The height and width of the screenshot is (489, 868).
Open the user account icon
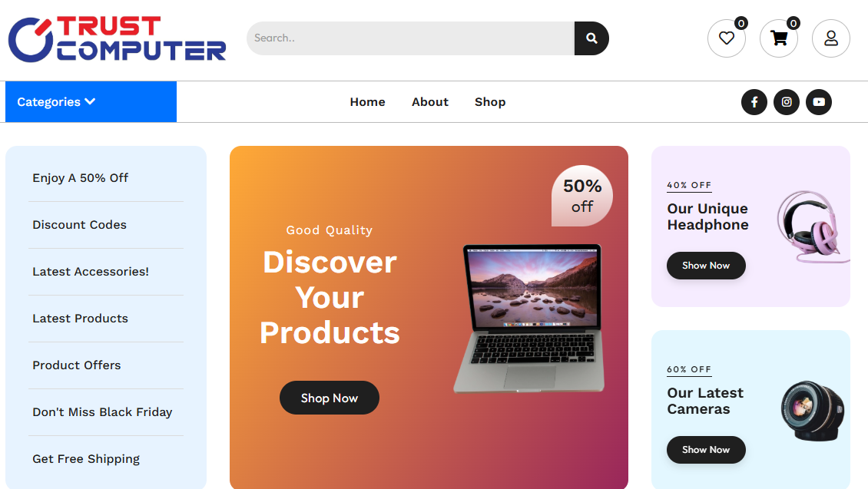coord(830,38)
